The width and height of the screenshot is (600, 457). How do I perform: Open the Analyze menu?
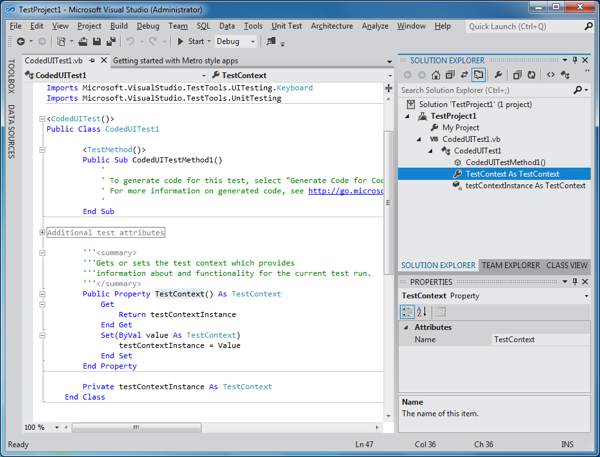coord(375,26)
